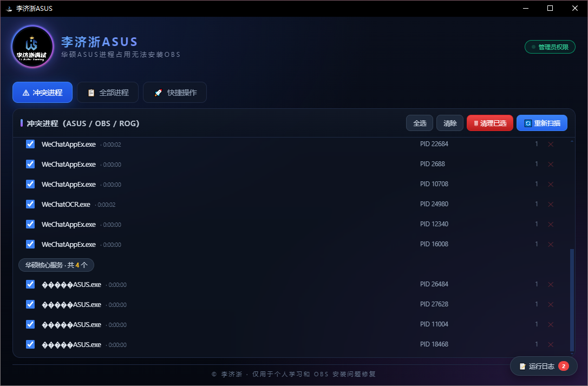Viewport: 588px width, 386px height.
Task: Click the refresh icon in 重新扫描 button
Action: tap(528, 123)
